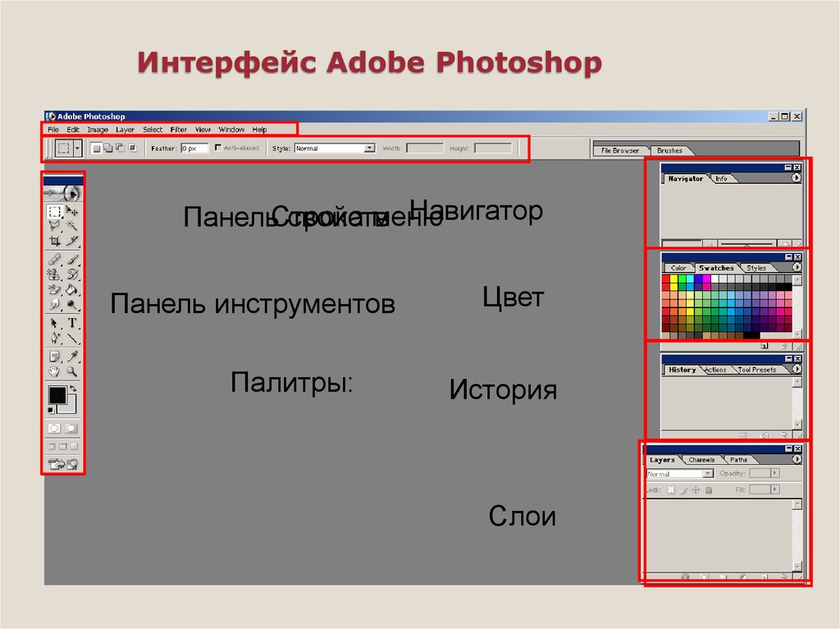Select the Move tool
Screen dimensions: 840x629
tap(72, 211)
